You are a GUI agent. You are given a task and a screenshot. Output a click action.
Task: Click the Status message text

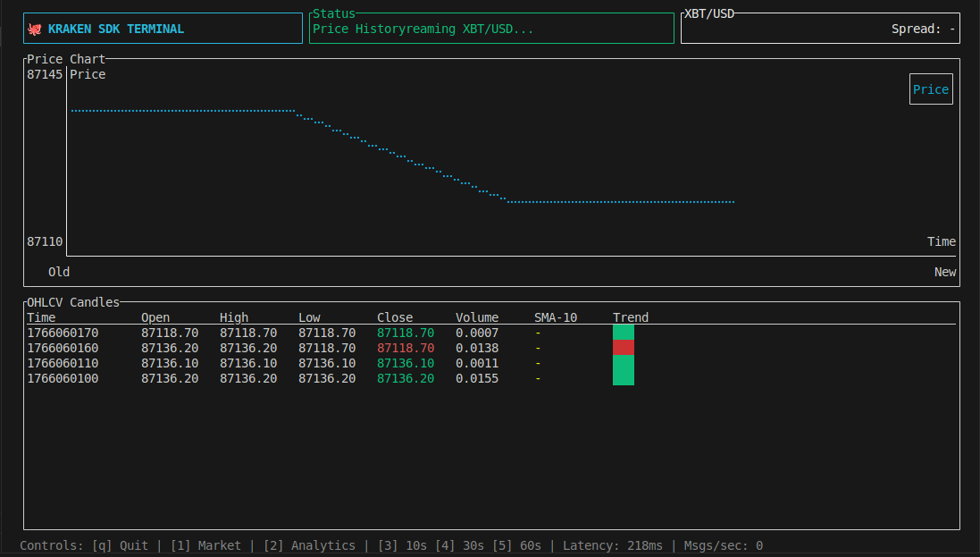423,29
